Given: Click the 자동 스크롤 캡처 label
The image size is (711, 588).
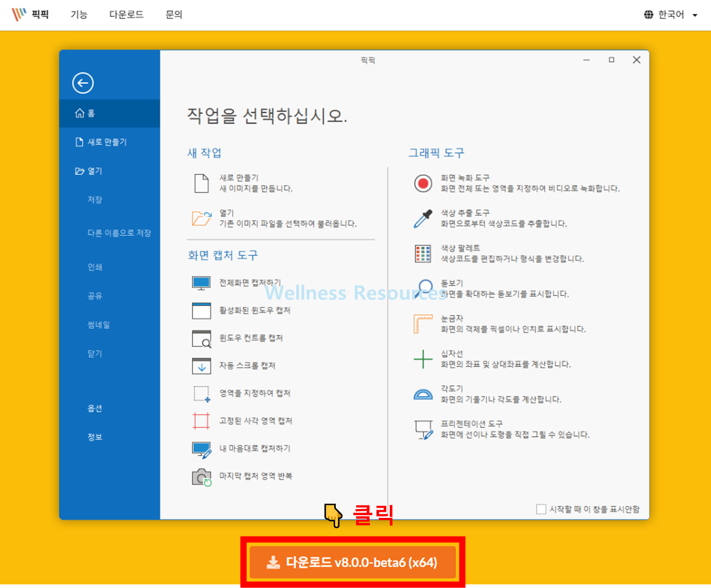Looking at the screenshot, I should click(x=247, y=365).
